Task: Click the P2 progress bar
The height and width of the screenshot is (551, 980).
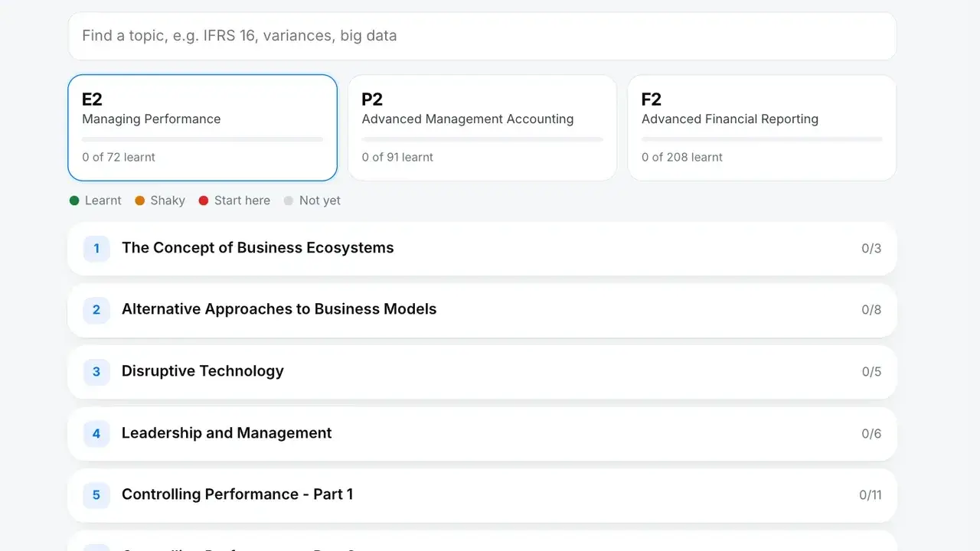Action: coord(482,139)
